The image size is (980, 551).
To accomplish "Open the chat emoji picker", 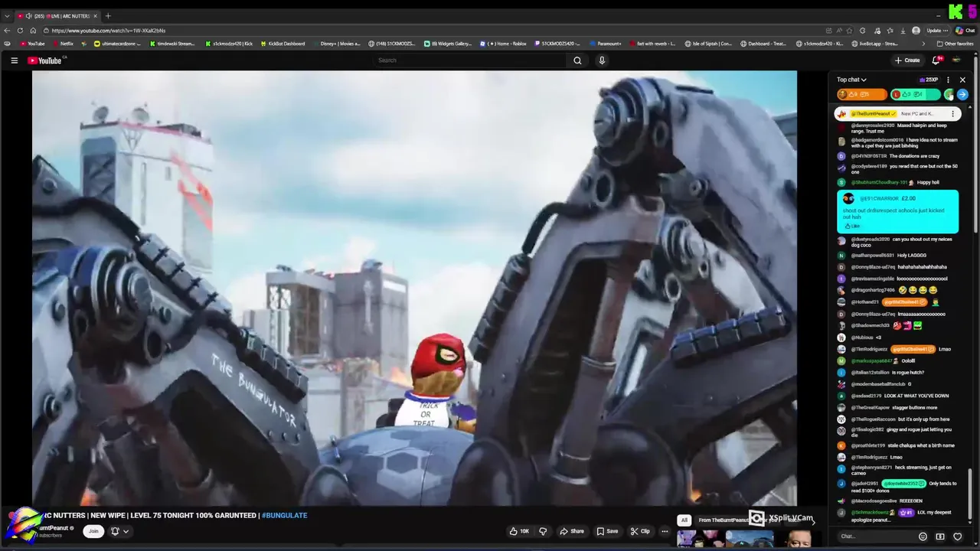I will pos(923,536).
